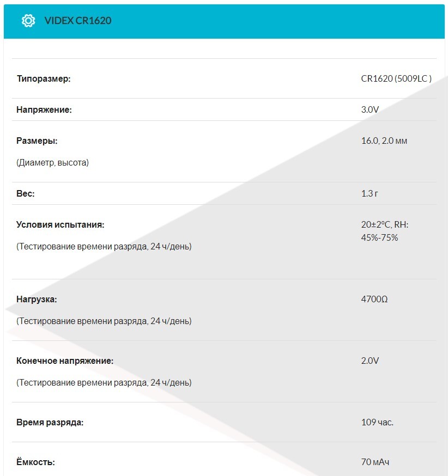Image resolution: width=448 pixels, height=476 pixels.
Task: Click the Конечное напряжение label
Action: pos(65,361)
